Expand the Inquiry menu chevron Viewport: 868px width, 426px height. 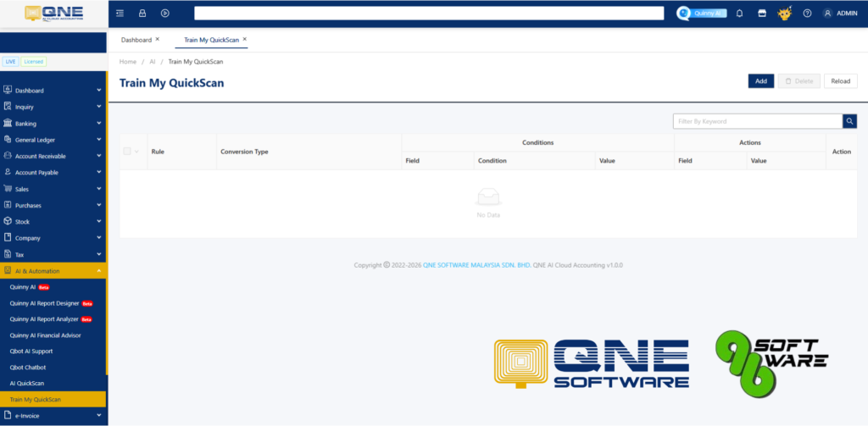99,106
